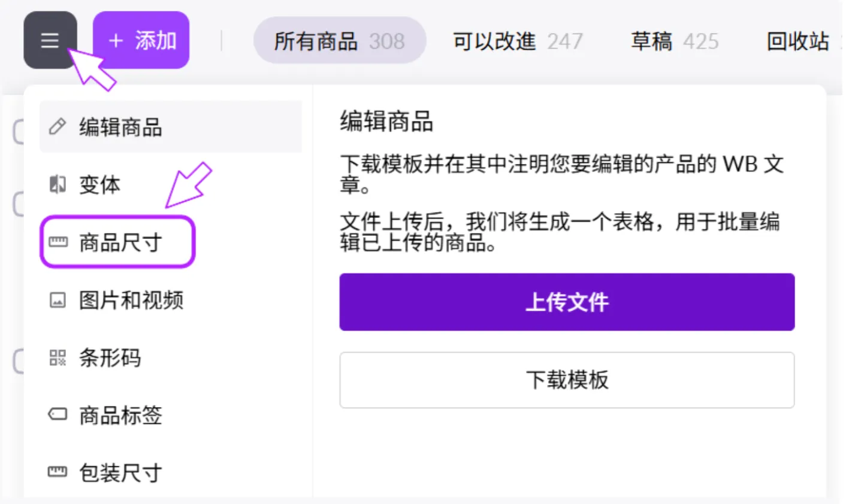Click the tag icon beside 商品标签
This screenshot has width=846, height=504.
(x=58, y=414)
